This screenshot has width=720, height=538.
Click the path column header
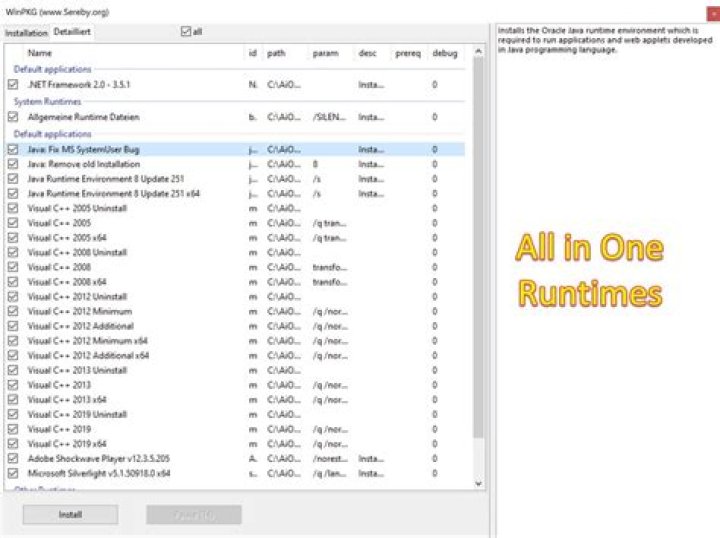(276, 53)
